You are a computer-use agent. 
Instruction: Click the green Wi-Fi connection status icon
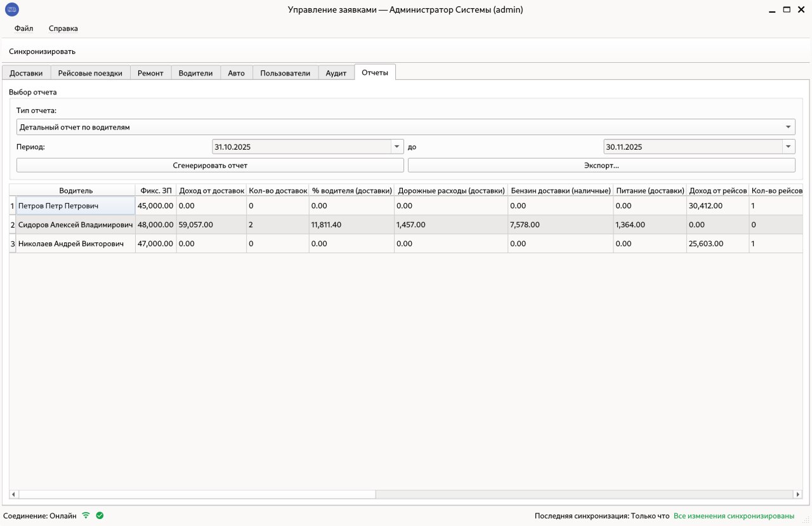point(86,516)
